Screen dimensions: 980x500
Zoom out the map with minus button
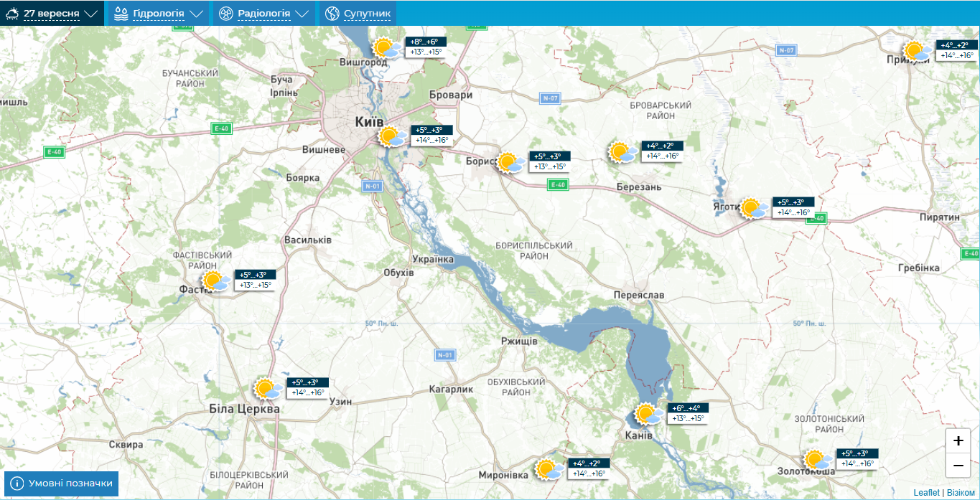958,465
